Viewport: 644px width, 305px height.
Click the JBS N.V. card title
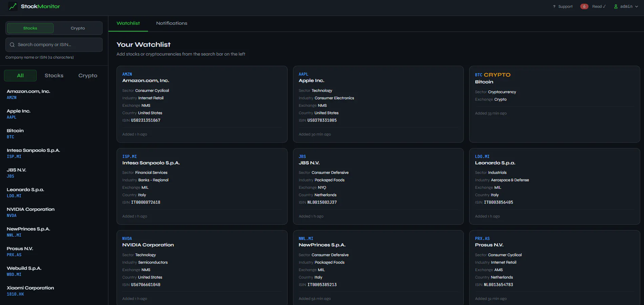309,163
